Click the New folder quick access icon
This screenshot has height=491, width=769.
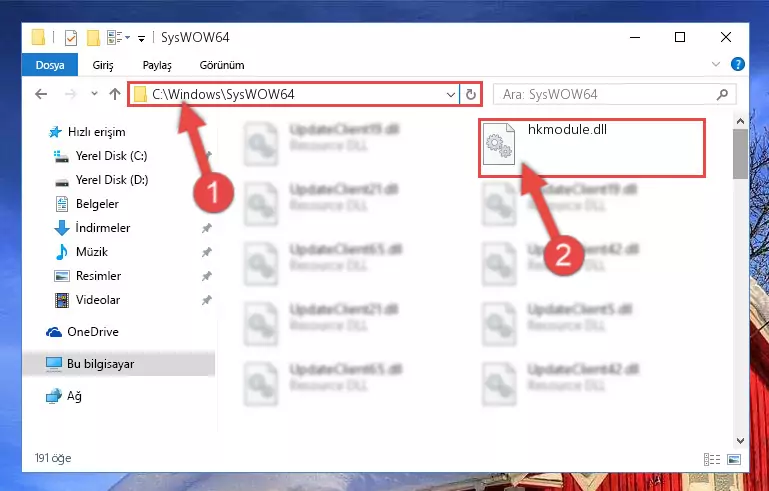coord(93,38)
